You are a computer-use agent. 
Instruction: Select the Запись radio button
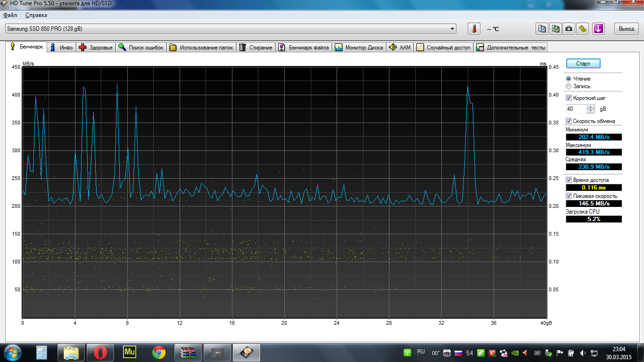(x=569, y=86)
